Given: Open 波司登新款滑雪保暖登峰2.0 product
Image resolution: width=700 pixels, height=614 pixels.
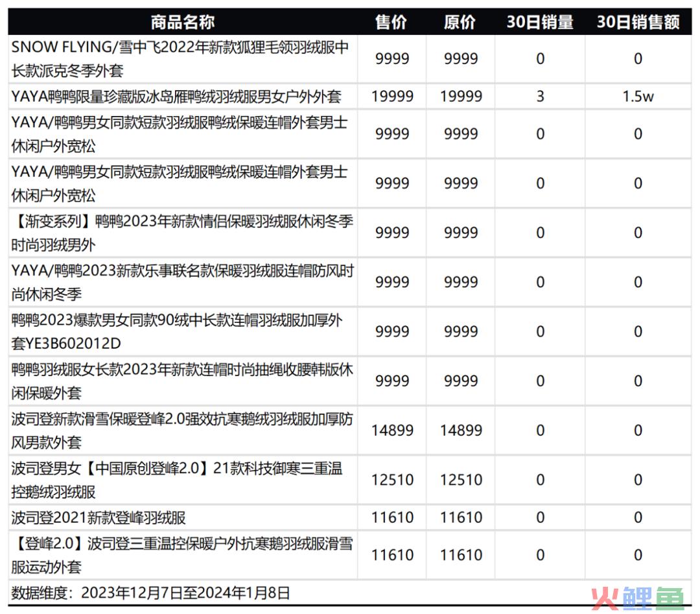Looking at the screenshot, I should click(x=181, y=431).
